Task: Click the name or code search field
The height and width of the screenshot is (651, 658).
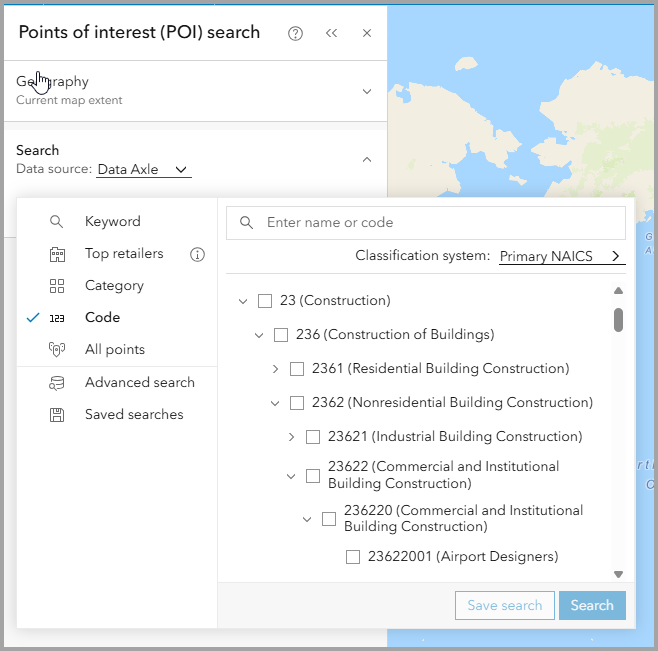Action: pos(440,223)
